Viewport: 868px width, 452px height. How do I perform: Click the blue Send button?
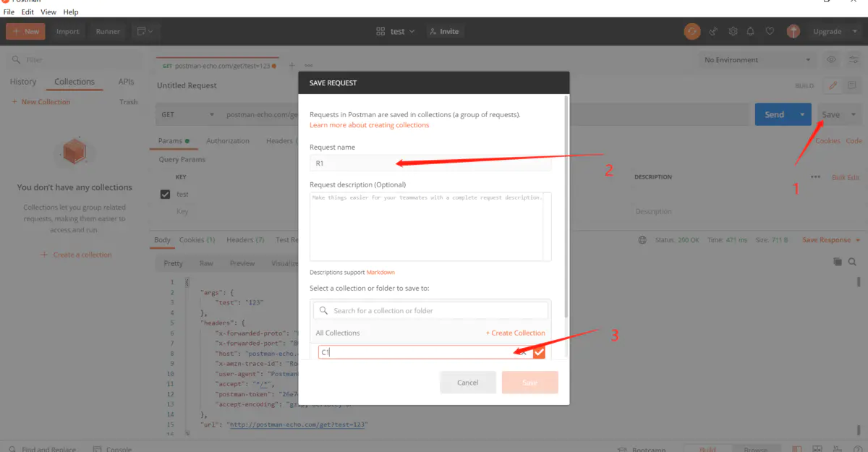point(774,114)
